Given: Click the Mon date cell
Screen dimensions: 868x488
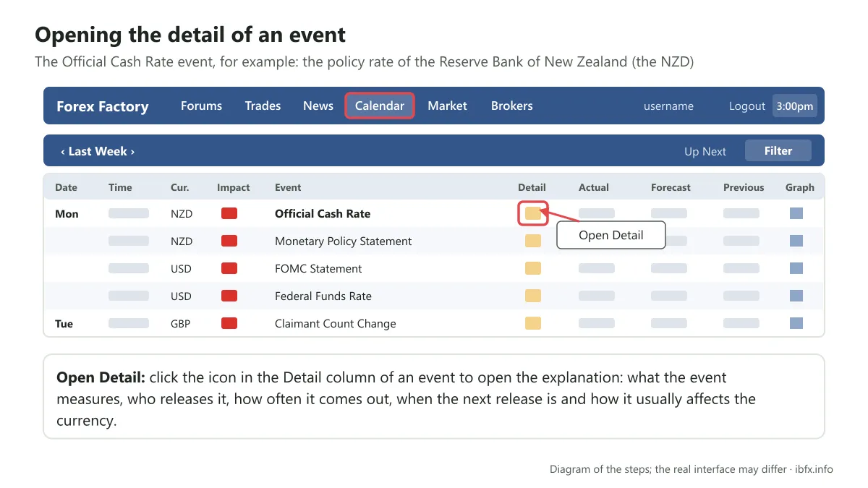Looking at the screenshot, I should 67,213.
